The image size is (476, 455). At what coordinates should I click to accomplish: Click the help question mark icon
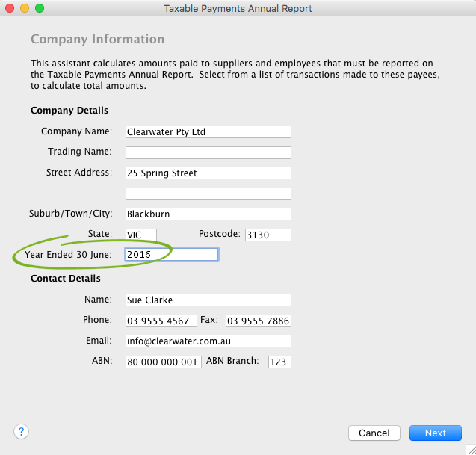pyautogui.click(x=22, y=432)
